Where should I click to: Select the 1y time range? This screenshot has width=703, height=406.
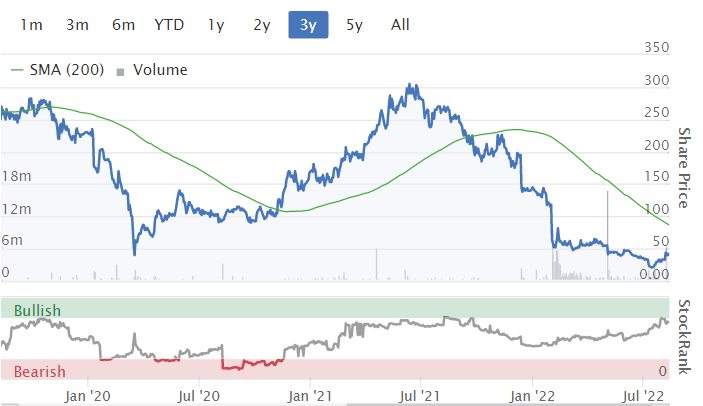[x=215, y=25]
